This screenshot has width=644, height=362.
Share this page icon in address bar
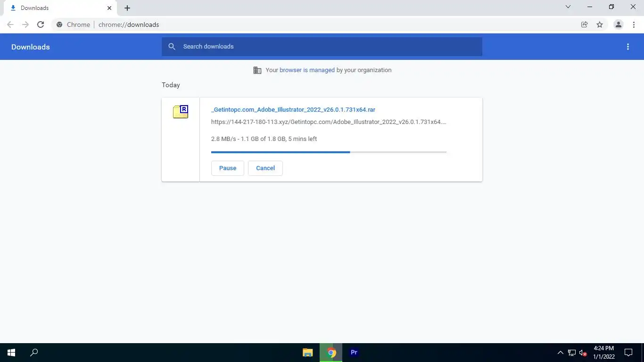(585, 25)
